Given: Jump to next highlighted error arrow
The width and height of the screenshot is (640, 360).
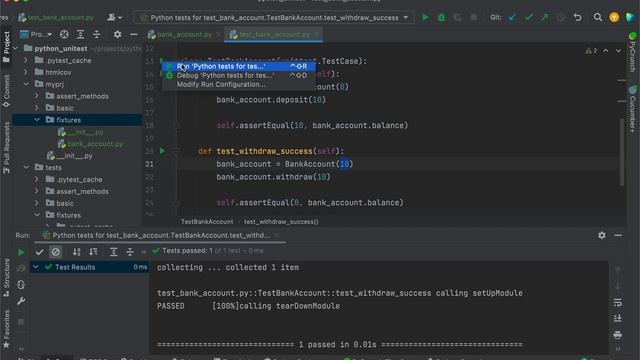Looking at the screenshot, I should click(618, 51).
